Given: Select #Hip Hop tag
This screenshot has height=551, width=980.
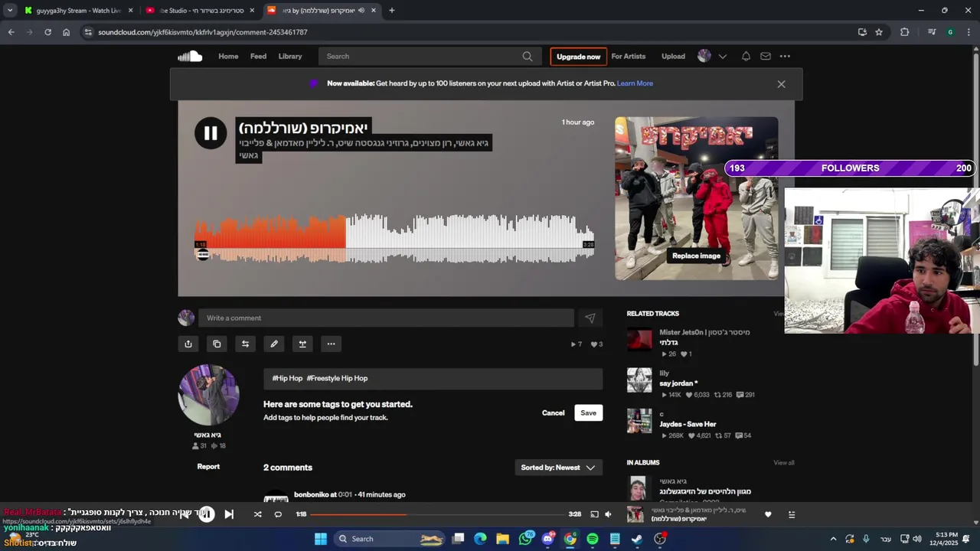Looking at the screenshot, I should (287, 378).
